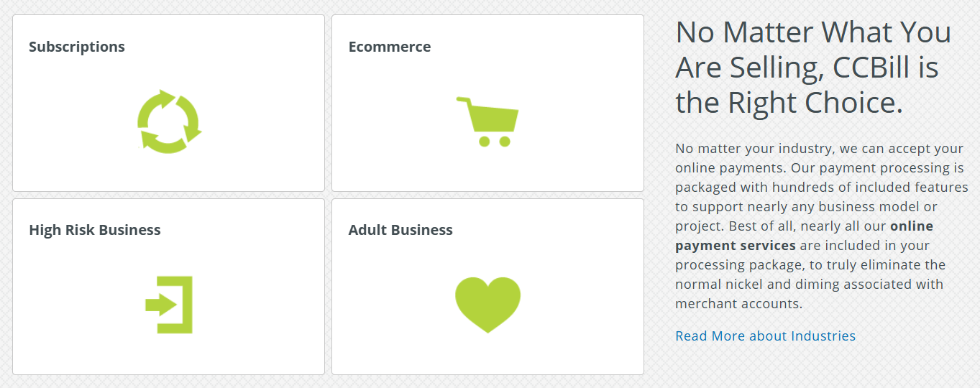Open the Subscriptions card title
Image resolution: width=980 pixels, height=388 pixels.
point(77,47)
